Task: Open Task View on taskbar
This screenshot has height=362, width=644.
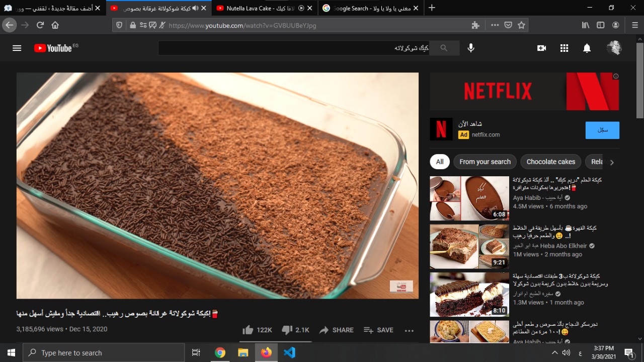Action: pyautogui.click(x=196, y=352)
